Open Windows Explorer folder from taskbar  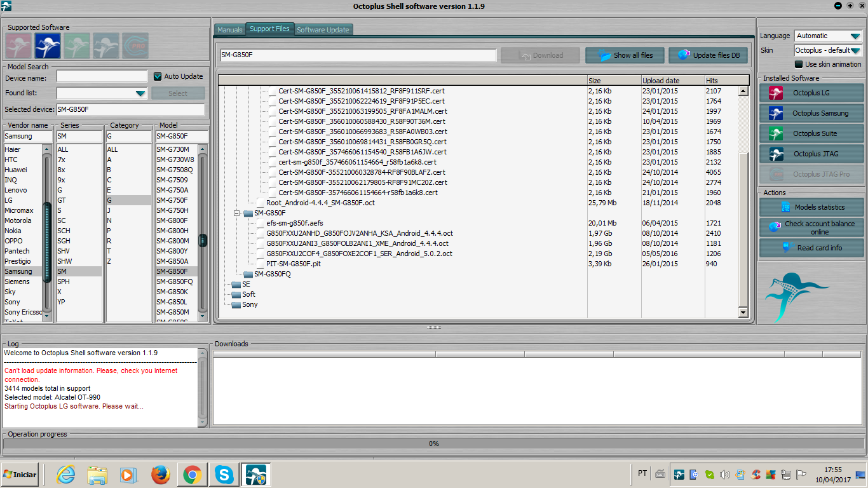pos(97,475)
